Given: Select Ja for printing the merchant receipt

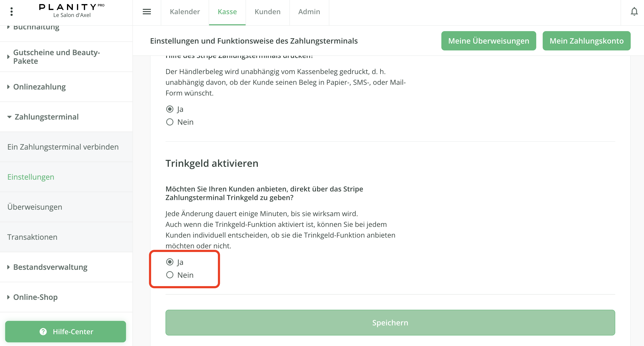Looking at the screenshot, I should (x=170, y=109).
